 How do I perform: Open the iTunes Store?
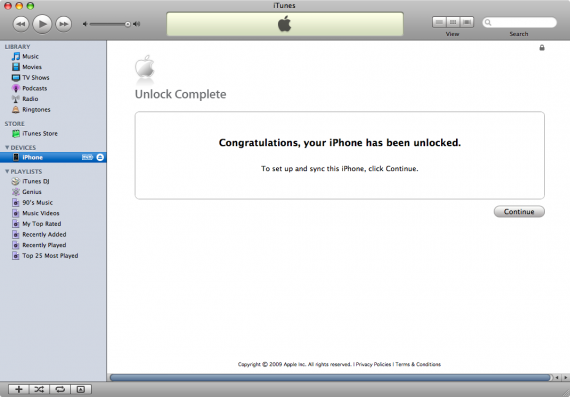tap(40, 133)
